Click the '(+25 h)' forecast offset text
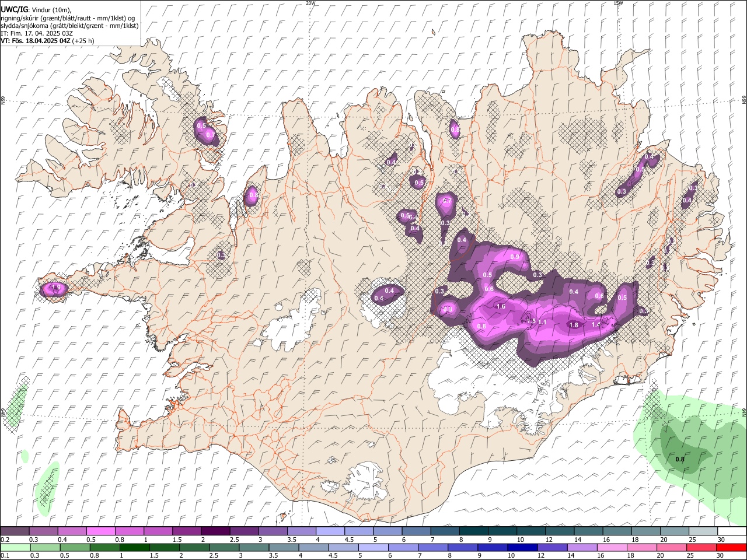Viewport: 747px width, 560px height. [83, 41]
